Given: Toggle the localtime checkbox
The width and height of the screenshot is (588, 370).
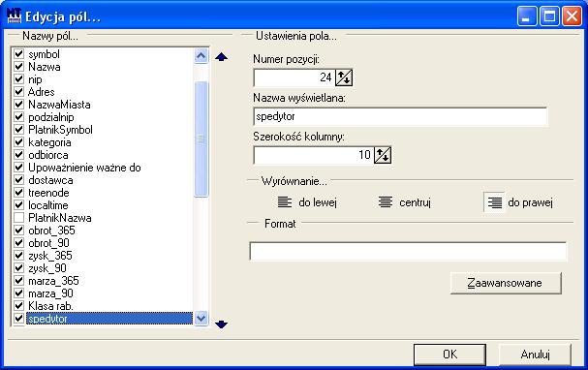Looking at the screenshot, I should [x=18, y=205].
